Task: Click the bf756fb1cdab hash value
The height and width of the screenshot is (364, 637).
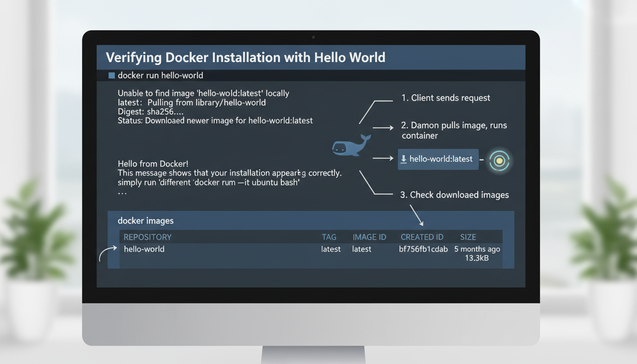Action: click(423, 249)
